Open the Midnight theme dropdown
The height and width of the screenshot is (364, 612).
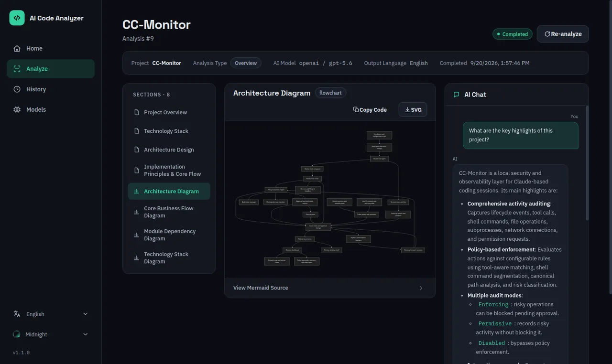click(51, 334)
